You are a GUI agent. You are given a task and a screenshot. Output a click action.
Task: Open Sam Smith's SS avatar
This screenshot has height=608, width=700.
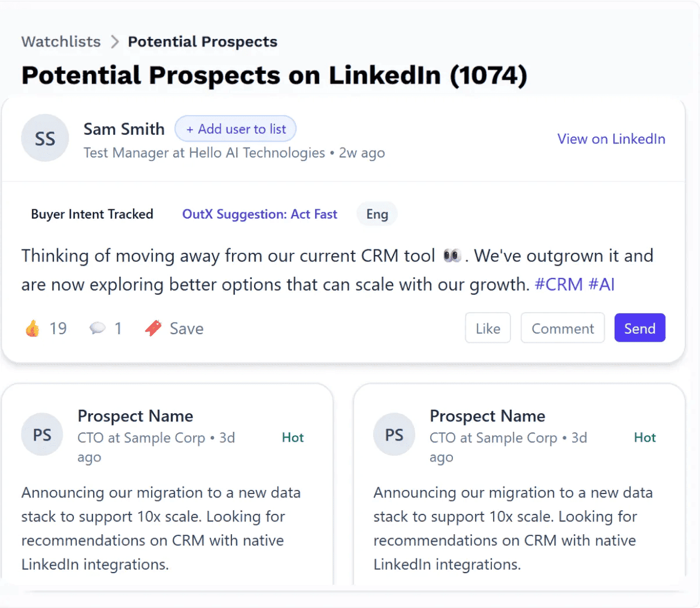45,138
